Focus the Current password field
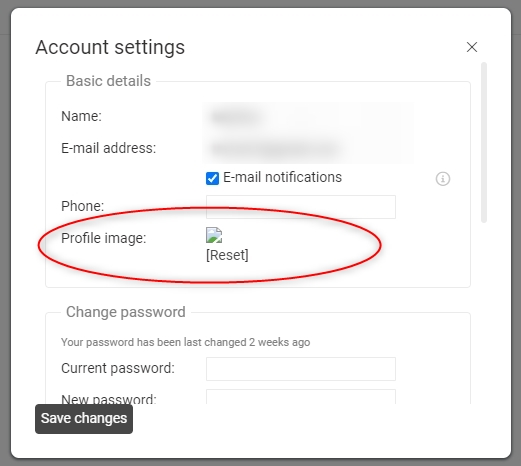 [301, 369]
